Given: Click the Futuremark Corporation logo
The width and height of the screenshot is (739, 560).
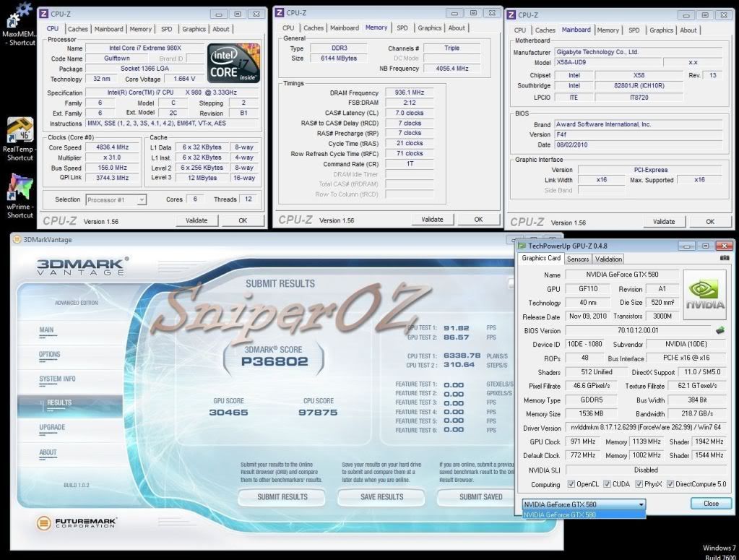Looking at the screenshot, I should [x=73, y=522].
